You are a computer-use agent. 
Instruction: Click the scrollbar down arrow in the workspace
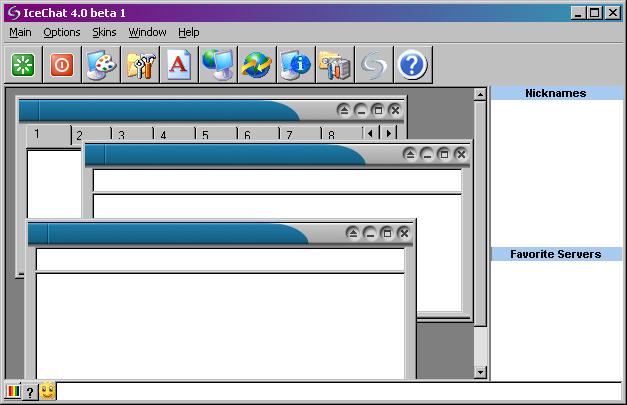tap(480, 372)
